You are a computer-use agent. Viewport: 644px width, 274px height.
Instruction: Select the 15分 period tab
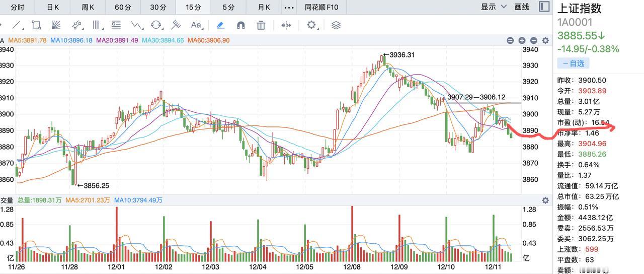click(193, 7)
